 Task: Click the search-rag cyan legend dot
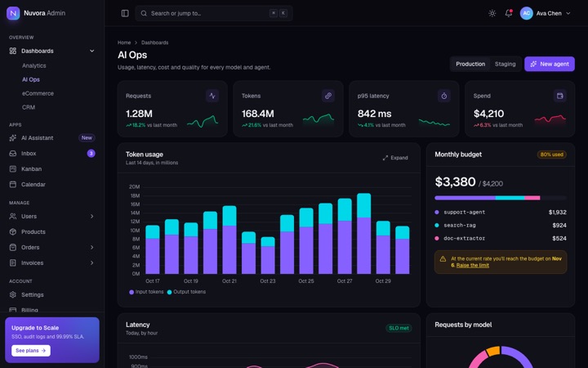pos(436,226)
